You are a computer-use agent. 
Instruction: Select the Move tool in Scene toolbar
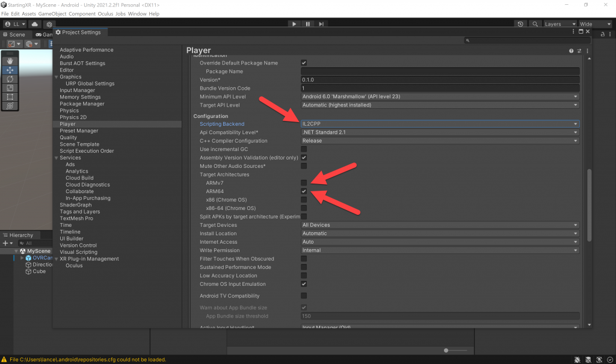coord(10,70)
